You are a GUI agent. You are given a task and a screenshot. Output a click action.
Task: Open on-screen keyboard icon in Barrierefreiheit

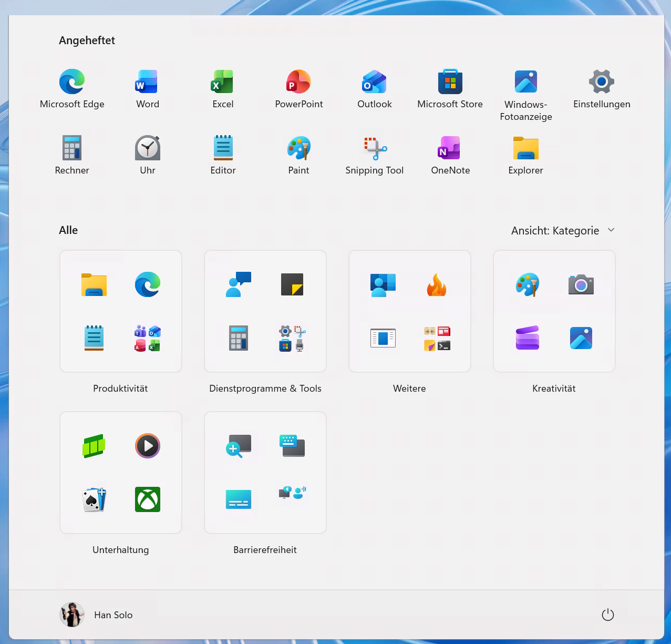pos(292,446)
